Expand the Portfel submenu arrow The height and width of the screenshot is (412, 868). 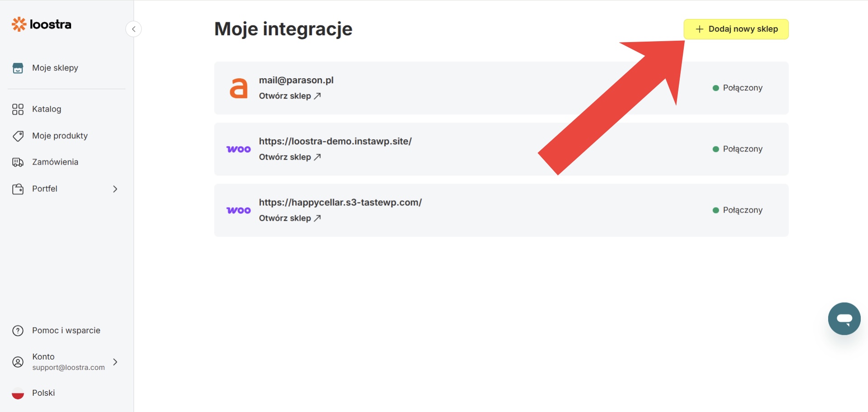(115, 189)
